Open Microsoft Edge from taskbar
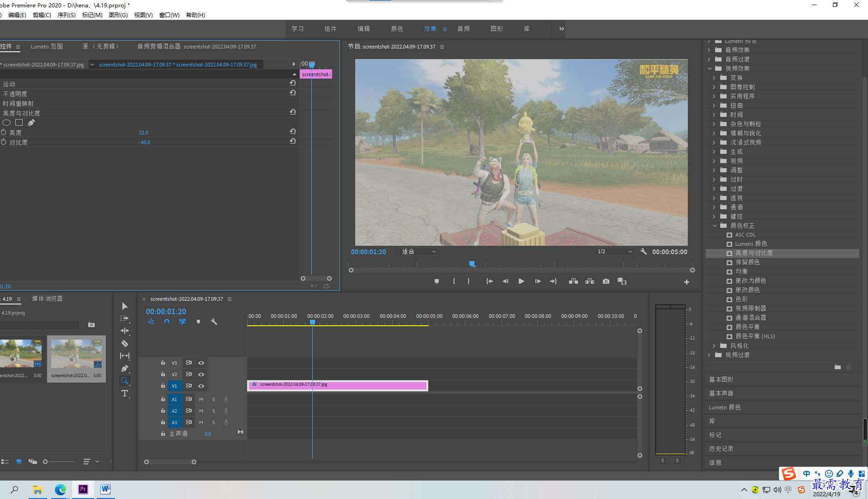Viewport: 868px width, 499px height. (61, 489)
